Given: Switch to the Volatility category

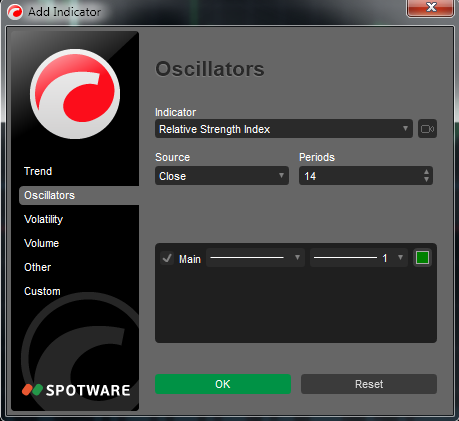Looking at the screenshot, I should pos(43,219).
